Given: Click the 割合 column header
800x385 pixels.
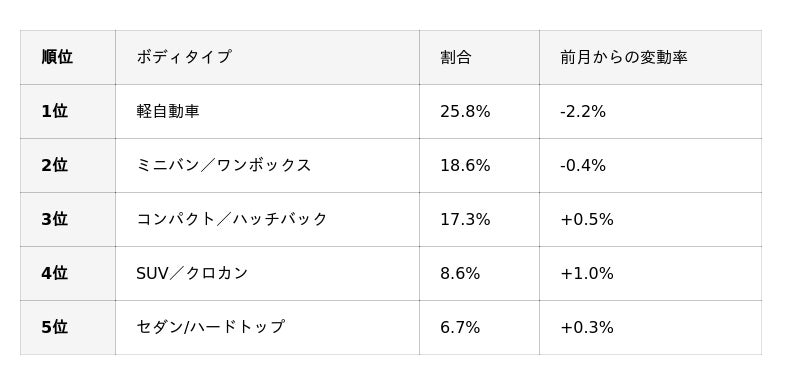Looking at the screenshot, I should click(x=479, y=57).
